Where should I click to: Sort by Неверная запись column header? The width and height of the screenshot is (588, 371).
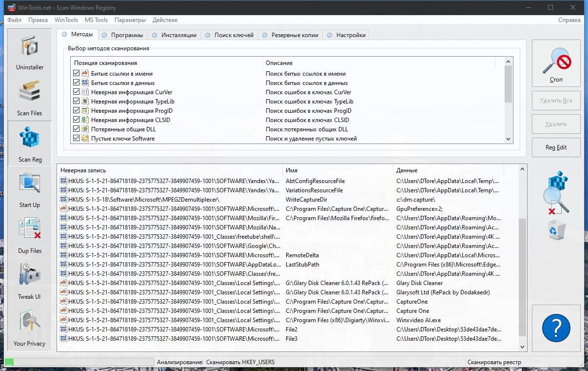point(170,170)
